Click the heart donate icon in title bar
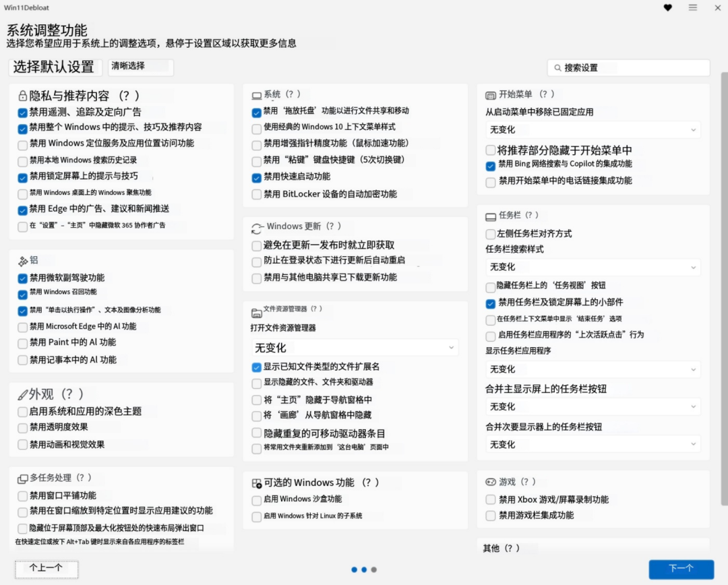The width and height of the screenshot is (728, 585). point(668,7)
